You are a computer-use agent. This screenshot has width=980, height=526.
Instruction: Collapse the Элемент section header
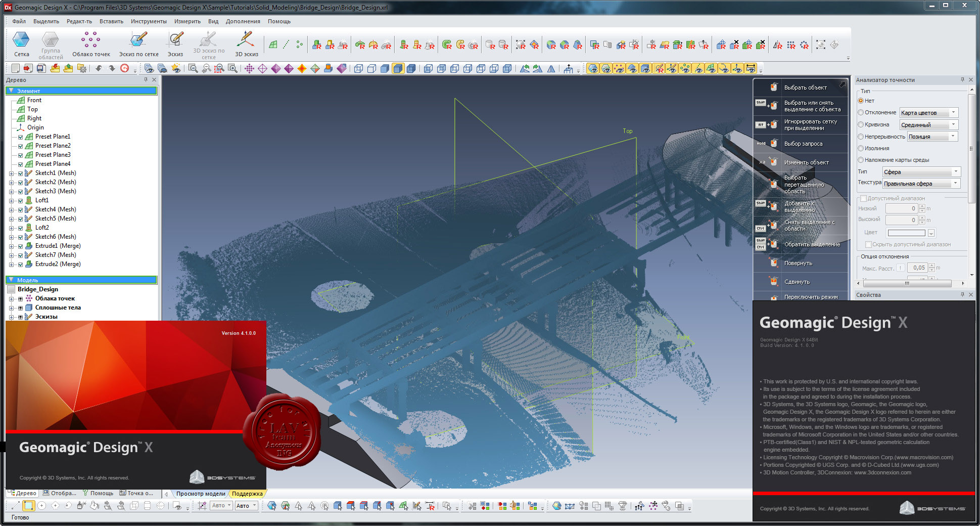(81, 91)
